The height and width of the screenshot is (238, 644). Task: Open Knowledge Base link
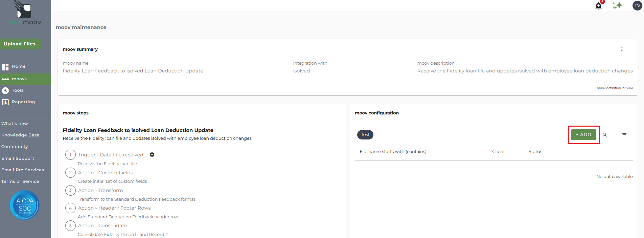20,135
